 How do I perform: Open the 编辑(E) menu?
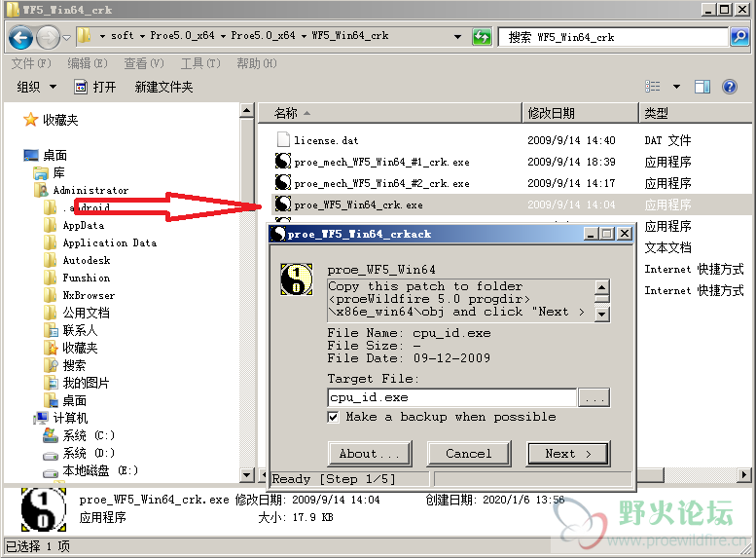(x=88, y=63)
